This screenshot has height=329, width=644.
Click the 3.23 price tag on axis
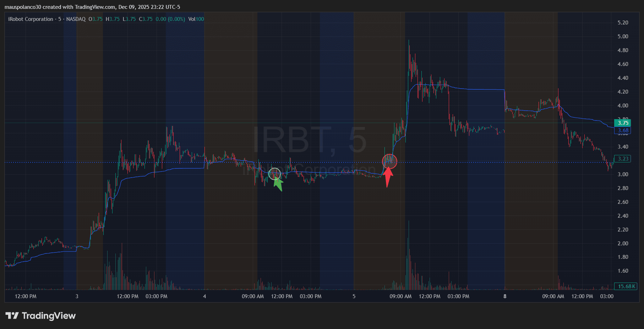tap(623, 159)
